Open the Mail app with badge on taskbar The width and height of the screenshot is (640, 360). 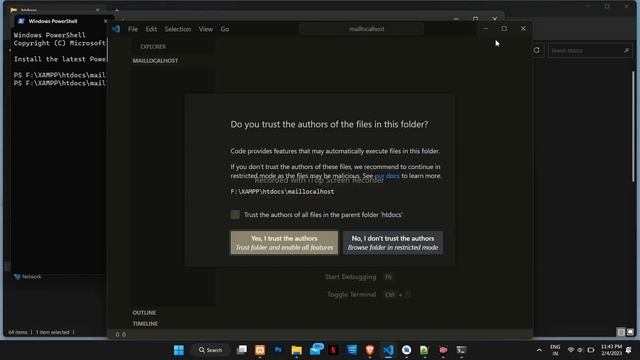tap(316, 349)
